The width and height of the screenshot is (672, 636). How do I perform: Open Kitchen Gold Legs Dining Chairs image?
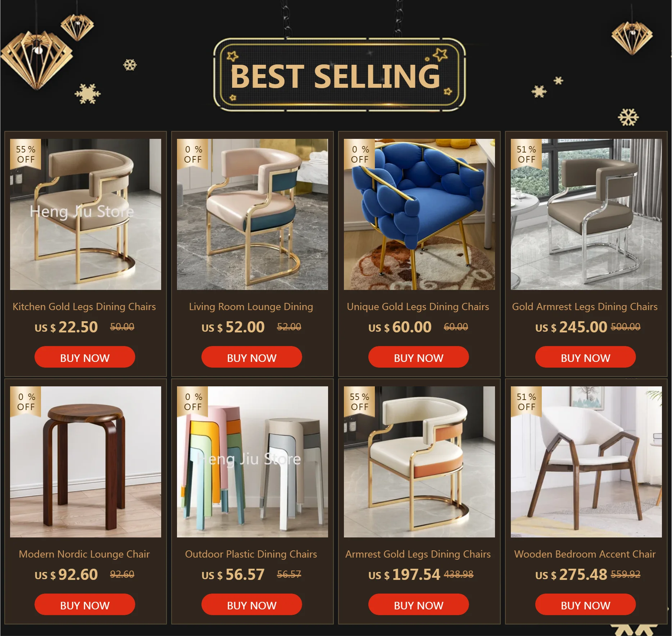[86, 214]
